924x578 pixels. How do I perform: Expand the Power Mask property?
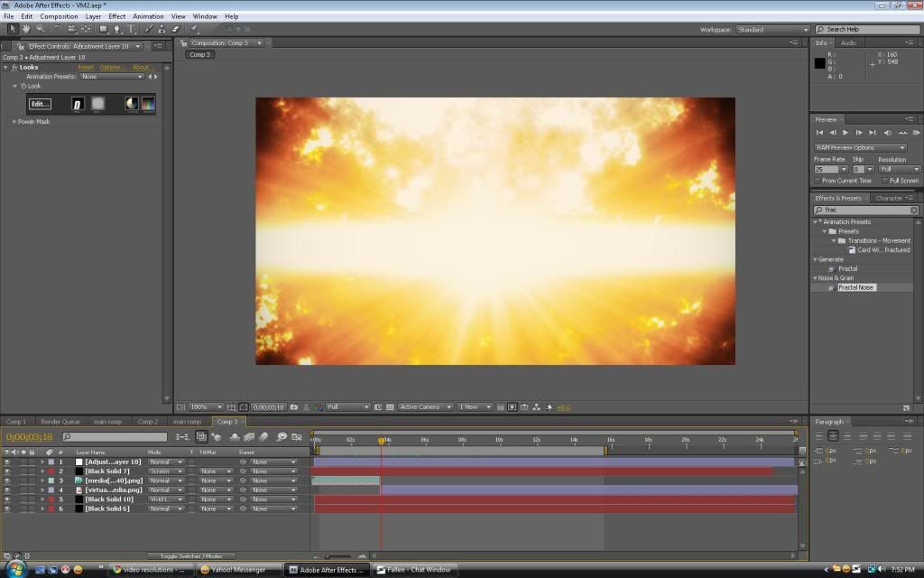(14, 122)
